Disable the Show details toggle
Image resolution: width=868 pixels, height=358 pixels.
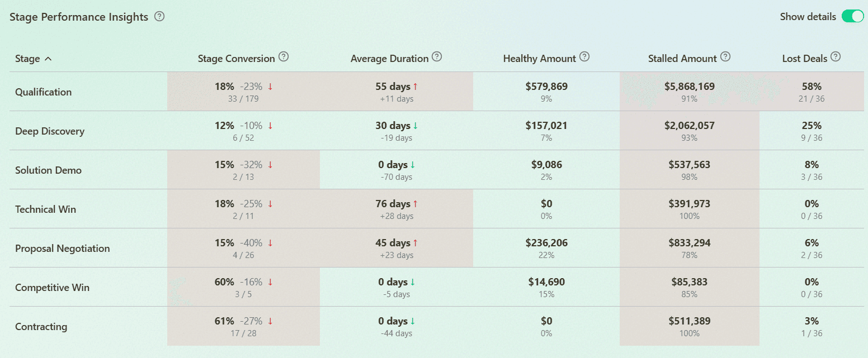point(852,16)
